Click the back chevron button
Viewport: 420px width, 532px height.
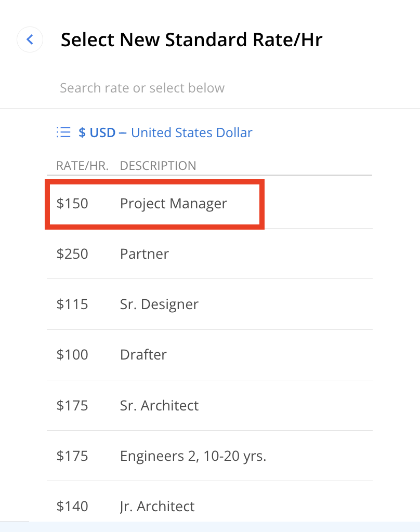tap(30, 39)
